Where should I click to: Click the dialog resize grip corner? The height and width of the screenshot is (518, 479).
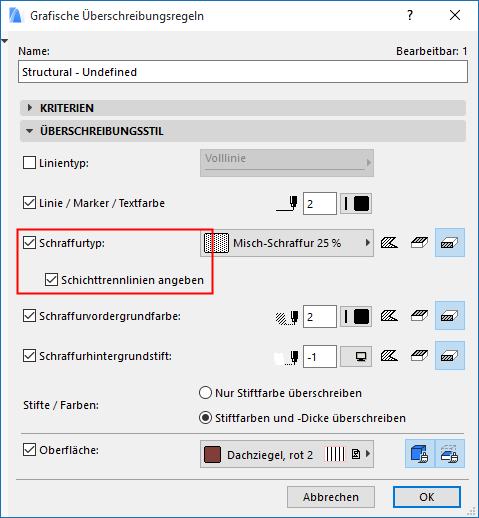pyautogui.click(x=471, y=511)
